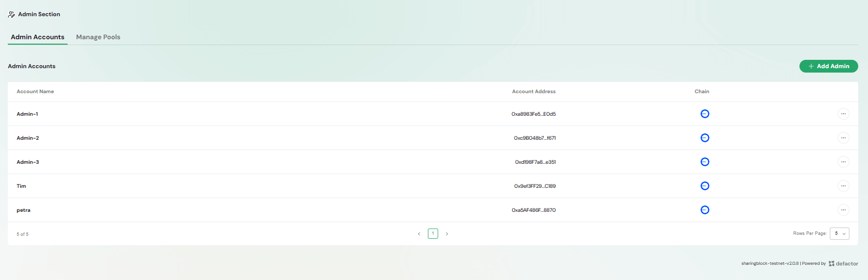The width and height of the screenshot is (868, 280).
Task: Select the Tim account name
Action: pyautogui.click(x=22, y=186)
